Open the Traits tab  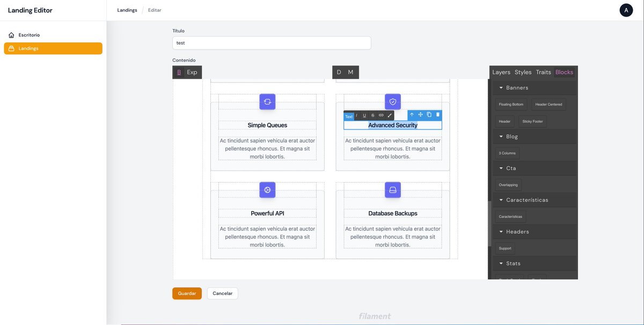tap(543, 72)
